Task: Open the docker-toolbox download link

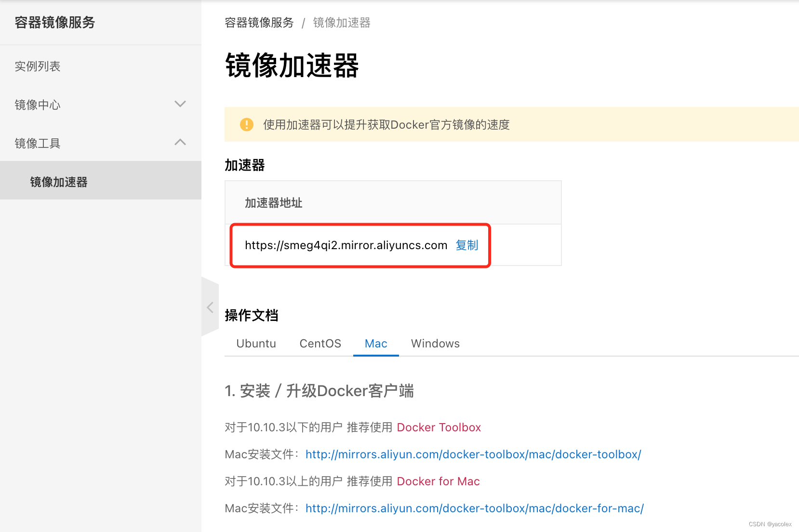Action: [473, 454]
